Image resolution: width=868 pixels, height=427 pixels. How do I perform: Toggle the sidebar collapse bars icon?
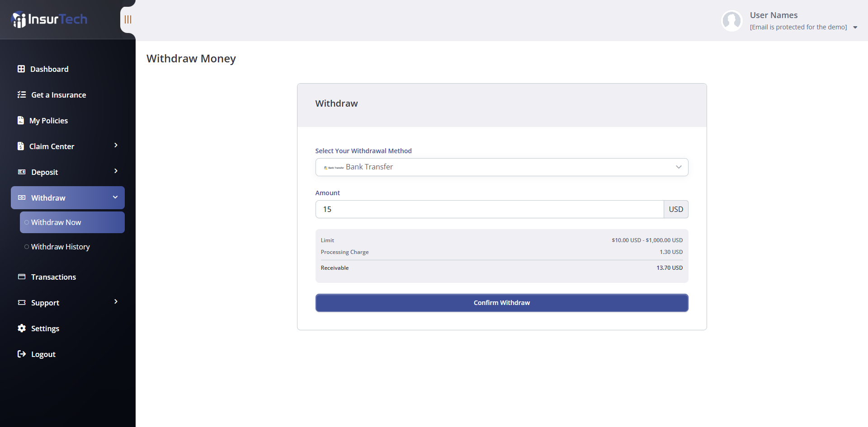128,19
